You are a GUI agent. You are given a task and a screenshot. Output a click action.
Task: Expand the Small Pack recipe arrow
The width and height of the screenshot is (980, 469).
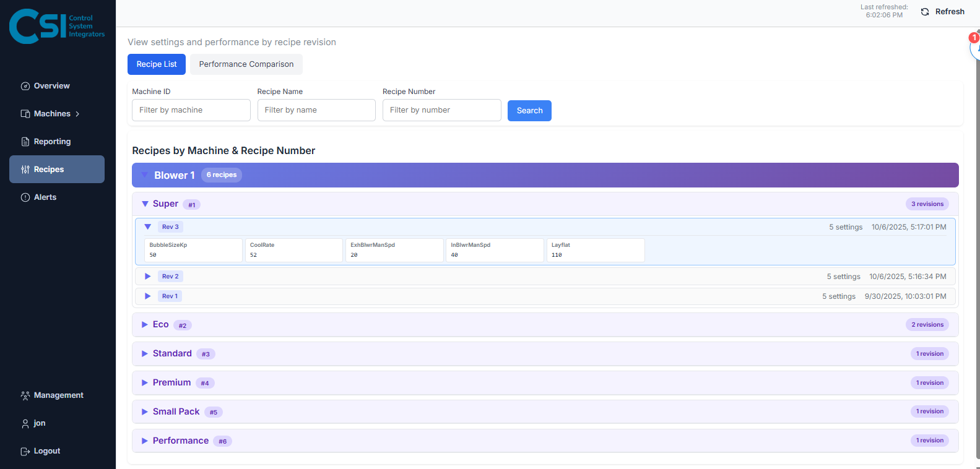pos(145,411)
